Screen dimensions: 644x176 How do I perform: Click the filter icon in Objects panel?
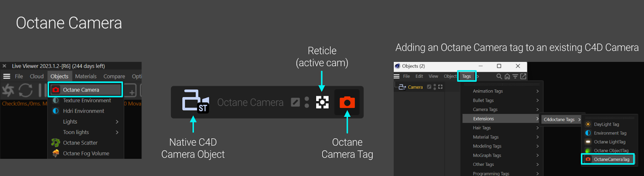tap(515, 76)
